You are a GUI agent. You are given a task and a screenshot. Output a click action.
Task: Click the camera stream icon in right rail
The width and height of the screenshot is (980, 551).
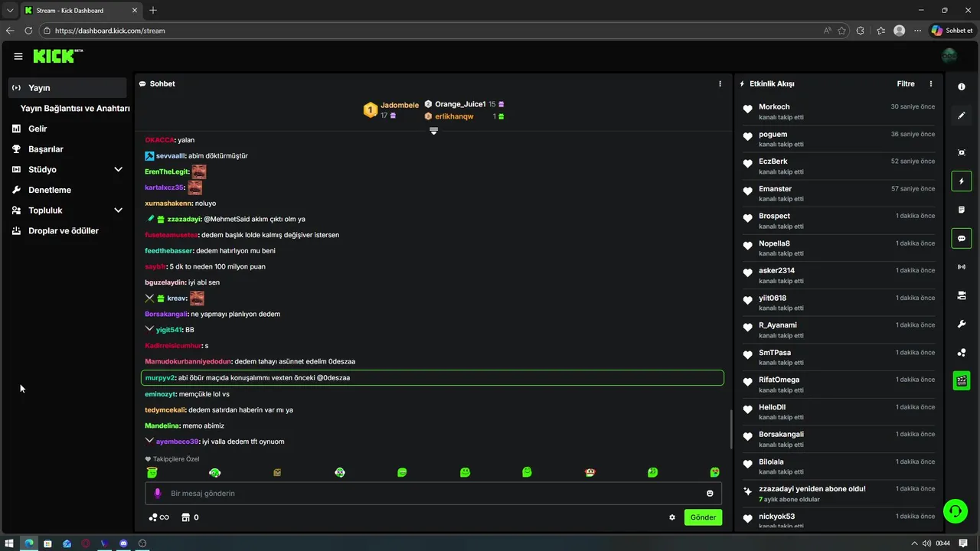(x=962, y=295)
